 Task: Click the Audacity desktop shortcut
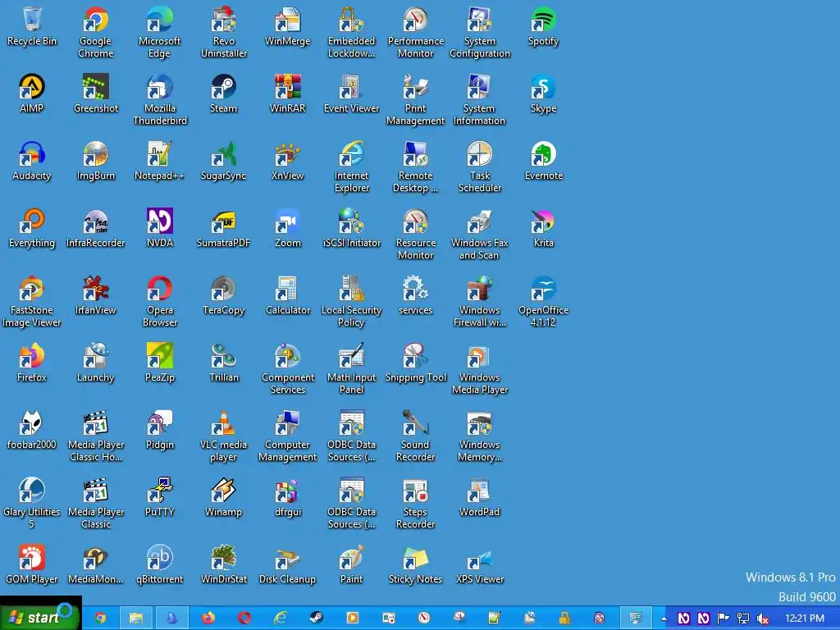tap(32, 162)
